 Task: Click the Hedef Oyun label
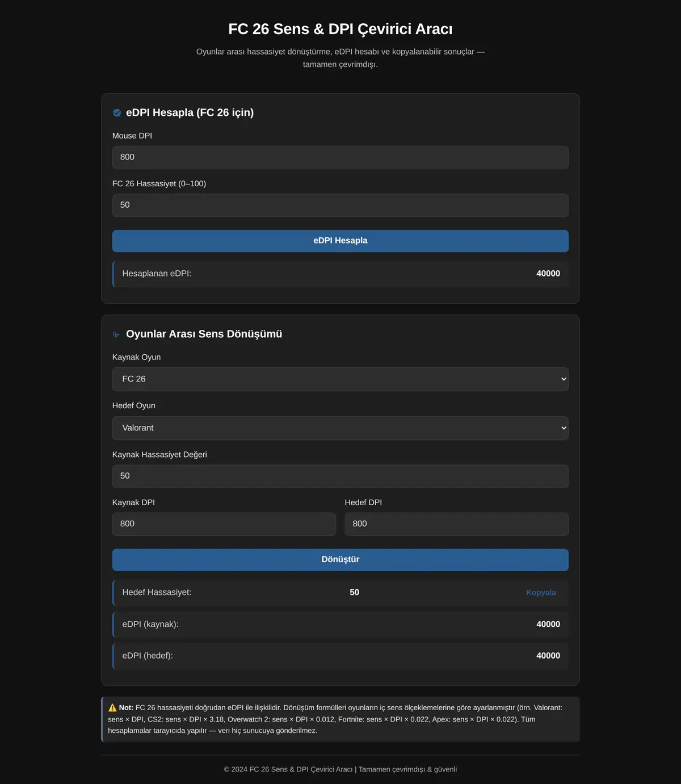tap(134, 405)
